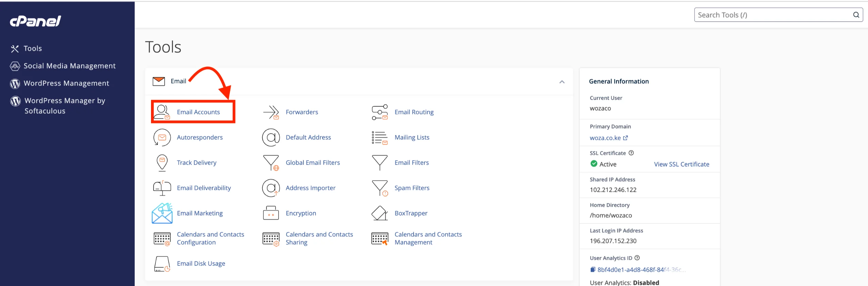The image size is (868, 286).
Task: Open the Track Delivery link
Action: pyautogui.click(x=197, y=163)
